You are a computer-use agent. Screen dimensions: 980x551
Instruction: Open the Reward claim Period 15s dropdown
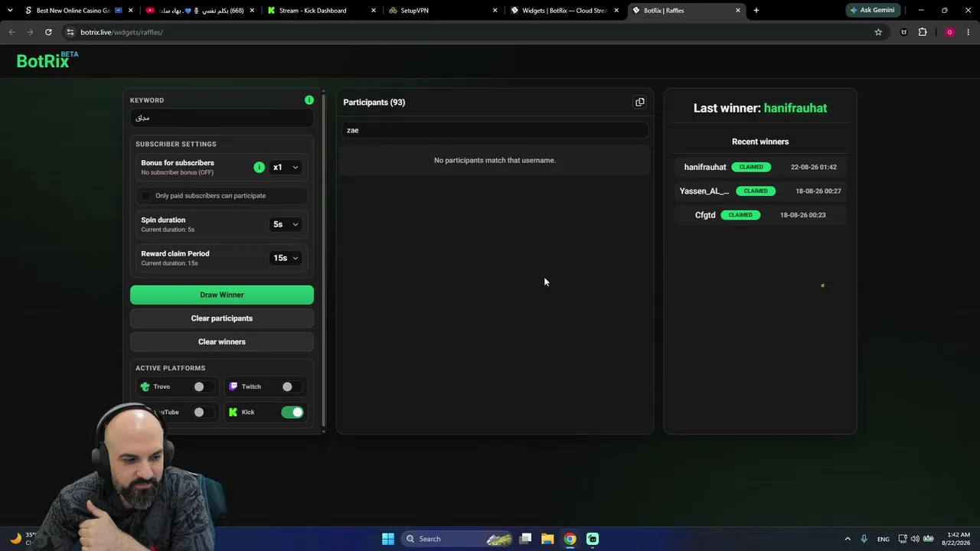(x=286, y=258)
